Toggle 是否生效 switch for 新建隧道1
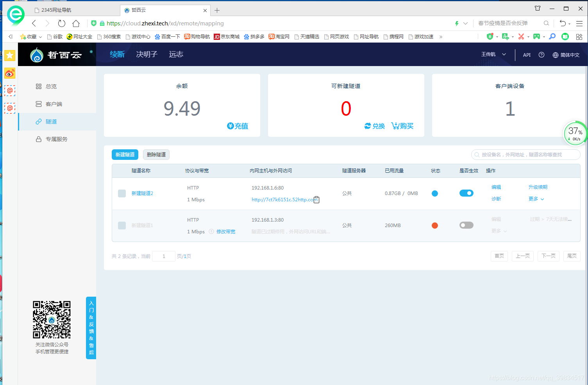 coord(466,225)
